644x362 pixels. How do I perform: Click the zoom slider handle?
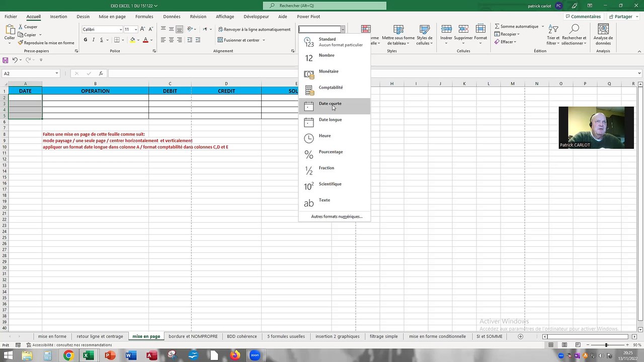(606, 345)
